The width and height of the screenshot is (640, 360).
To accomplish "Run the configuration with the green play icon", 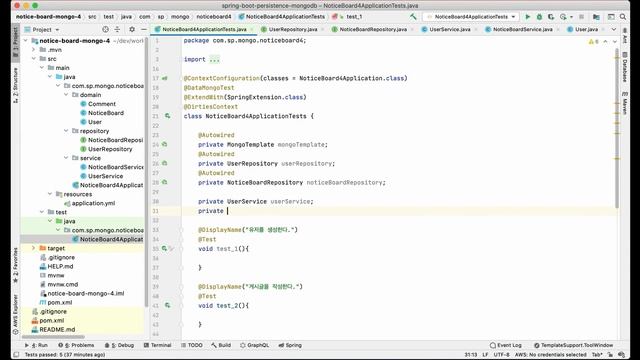I will click(527, 17).
